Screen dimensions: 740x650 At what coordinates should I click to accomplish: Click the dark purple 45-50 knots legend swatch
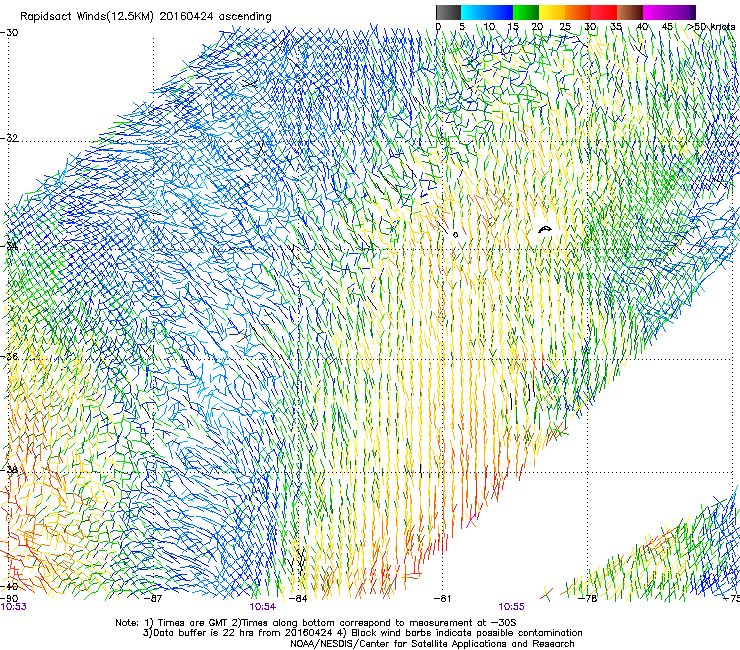[682, 12]
